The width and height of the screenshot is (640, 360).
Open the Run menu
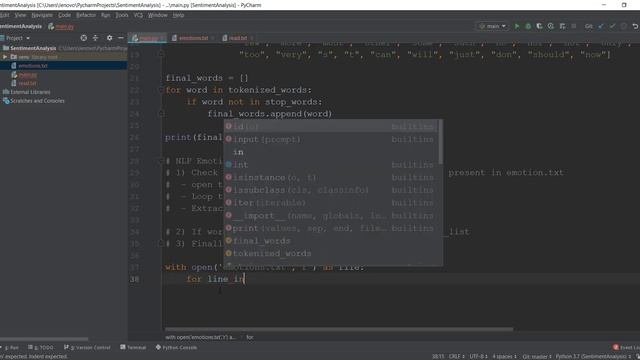coord(105,15)
